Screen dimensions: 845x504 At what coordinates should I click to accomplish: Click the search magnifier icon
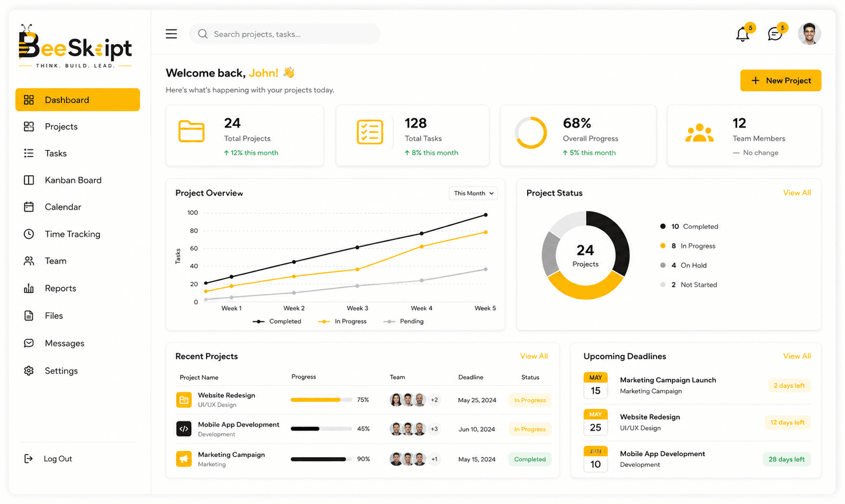pyautogui.click(x=202, y=34)
